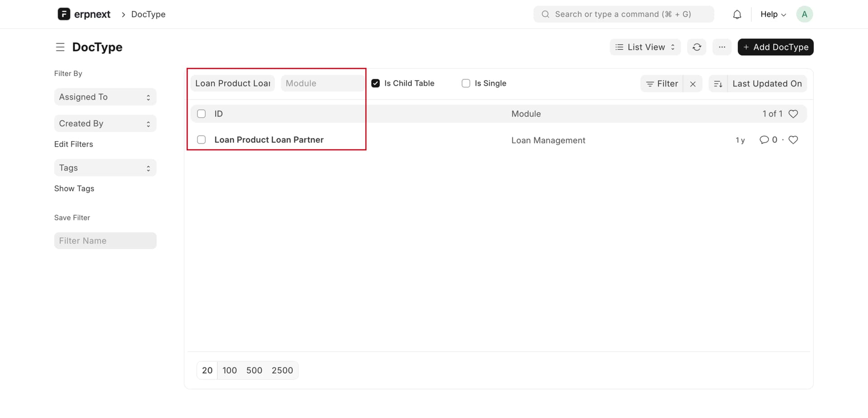Expand the Assigned To dropdown
This screenshot has height=418, width=868.
tap(105, 97)
